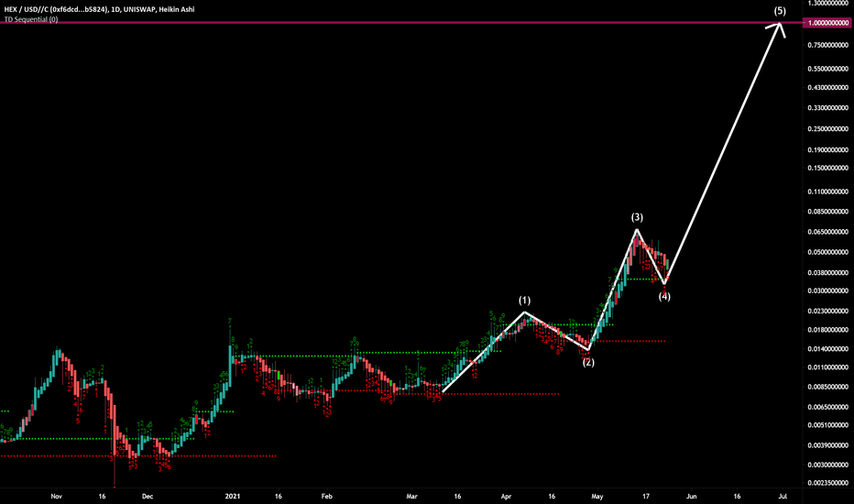Click the 0.1900000000 price axis label
Viewport: 854px width, 504px height.
pos(827,150)
